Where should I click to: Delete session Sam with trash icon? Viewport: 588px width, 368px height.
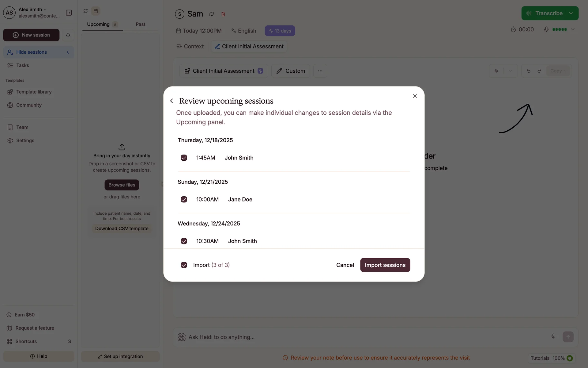[x=223, y=14]
